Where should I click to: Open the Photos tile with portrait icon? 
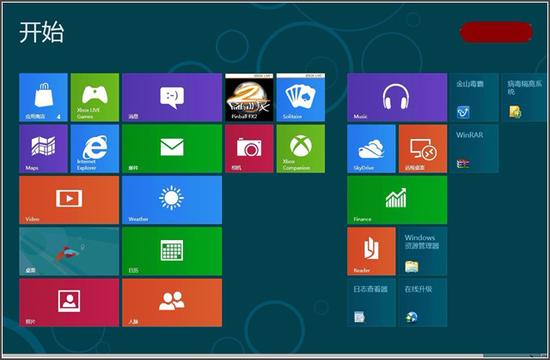click(x=69, y=303)
